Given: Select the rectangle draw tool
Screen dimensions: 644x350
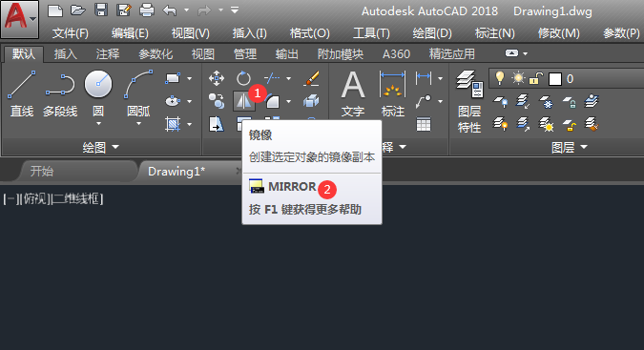Looking at the screenshot, I should pyautogui.click(x=173, y=78).
